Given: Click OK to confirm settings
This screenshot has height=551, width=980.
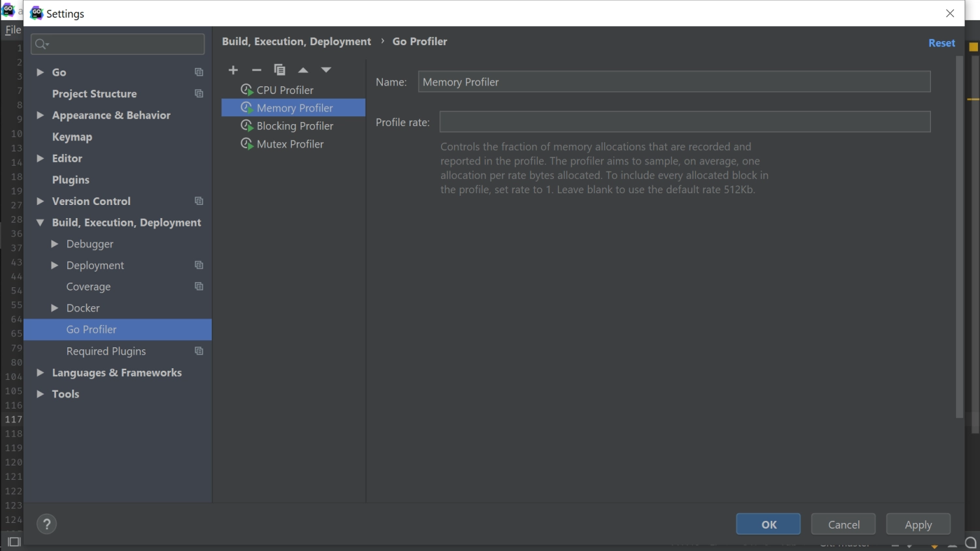Looking at the screenshot, I should 768,524.
